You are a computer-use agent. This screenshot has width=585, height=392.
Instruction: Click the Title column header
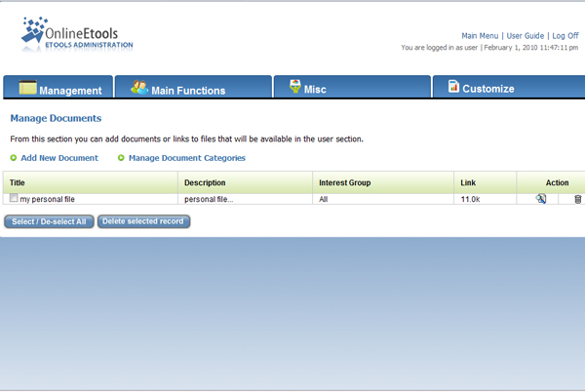[x=91, y=182]
